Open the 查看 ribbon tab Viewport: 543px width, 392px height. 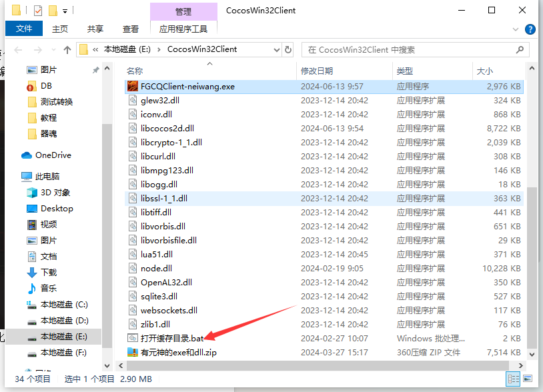point(130,29)
